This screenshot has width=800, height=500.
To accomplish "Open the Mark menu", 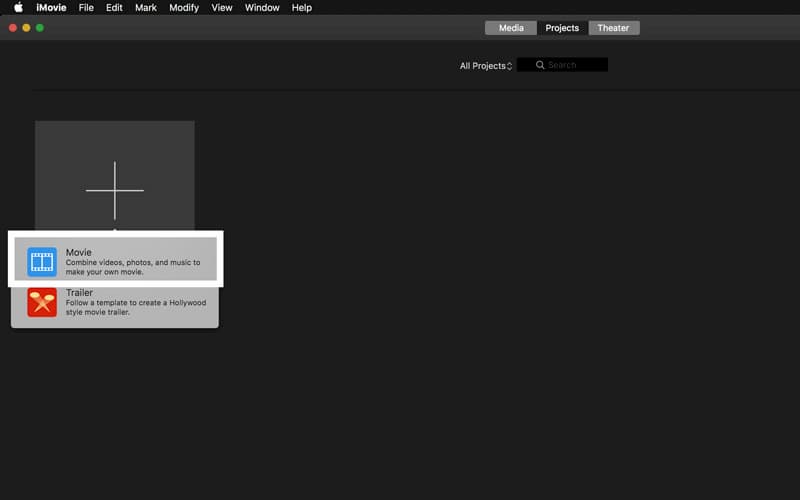I will tap(146, 8).
